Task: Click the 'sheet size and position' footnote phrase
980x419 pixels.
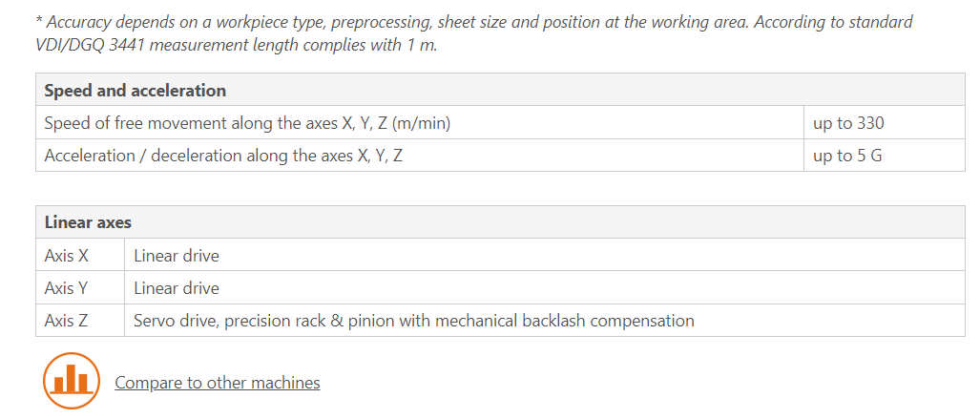Action: tap(540, 23)
